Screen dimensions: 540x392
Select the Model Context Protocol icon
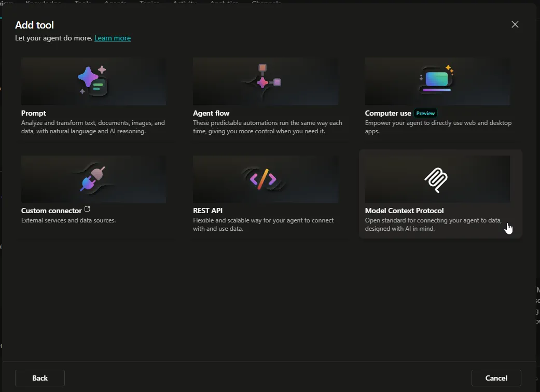[437, 180]
